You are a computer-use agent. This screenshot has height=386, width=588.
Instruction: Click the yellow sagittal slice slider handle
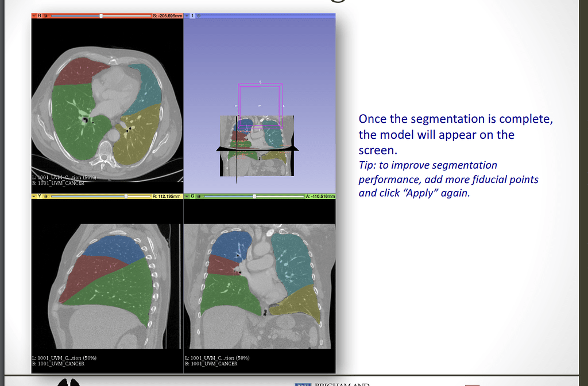pyautogui.click(x=126, y=196)
